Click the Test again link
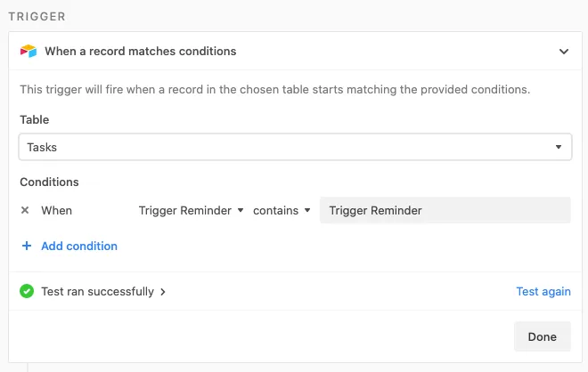 (x=543, y=291)
